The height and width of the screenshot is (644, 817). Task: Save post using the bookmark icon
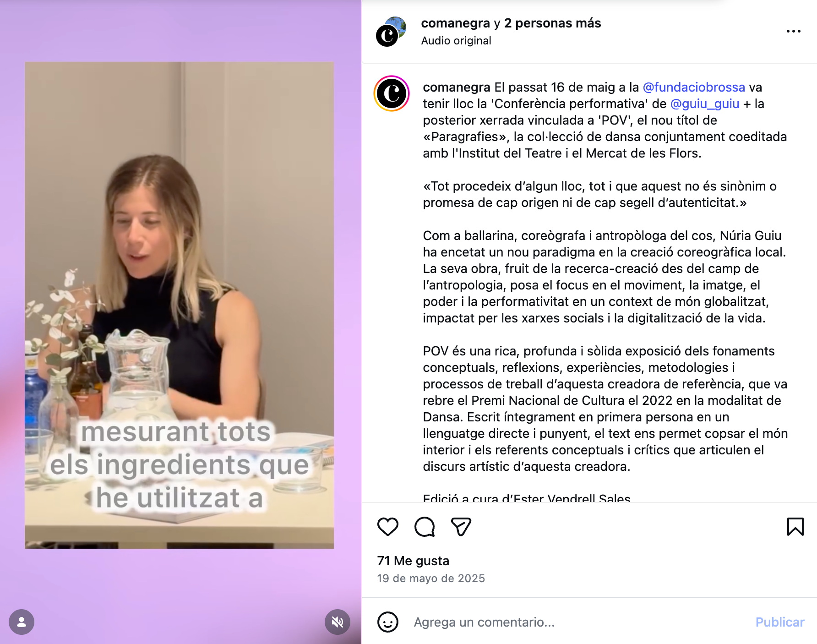pos(795,527)
